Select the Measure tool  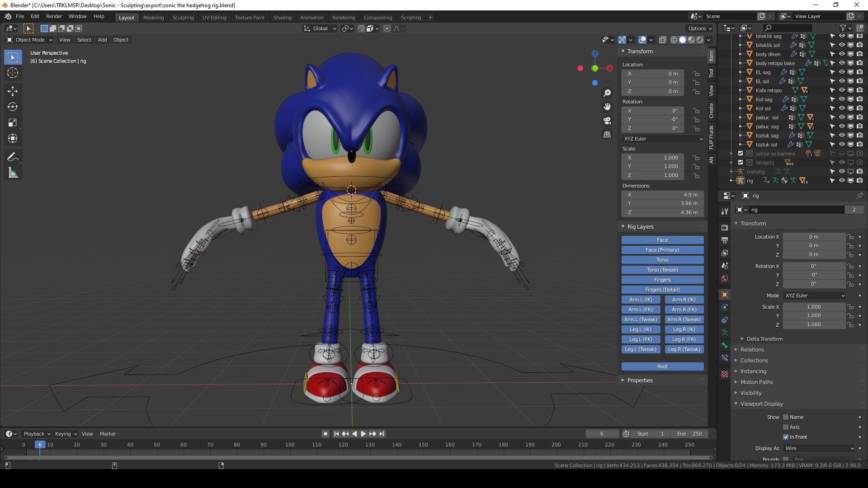(13, 173)
